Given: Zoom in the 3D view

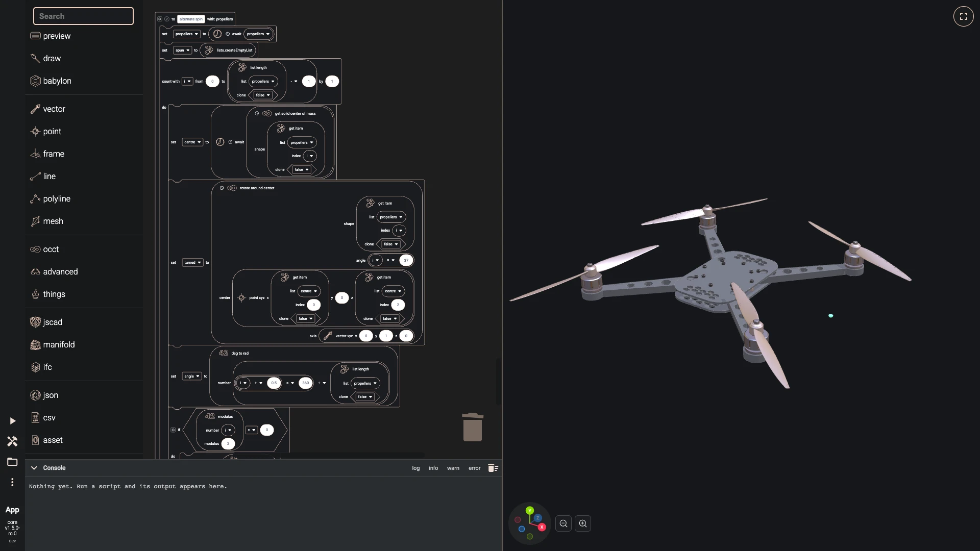Looking at the screenshot, I should click(583, 523).
